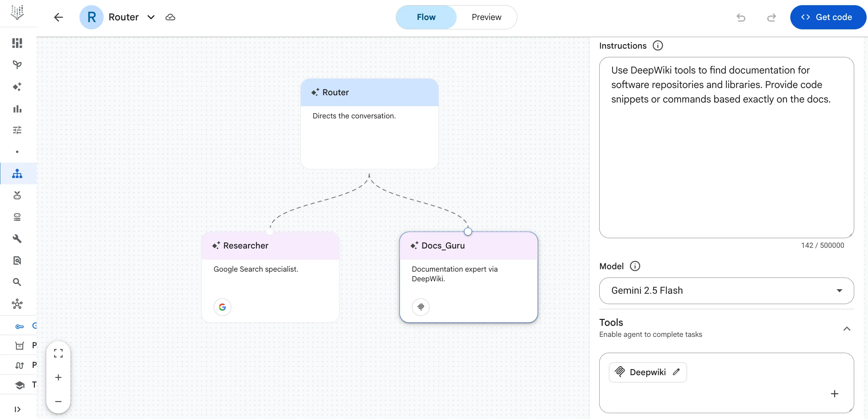Open the document search sidebar icon

(x=17, y=261)
